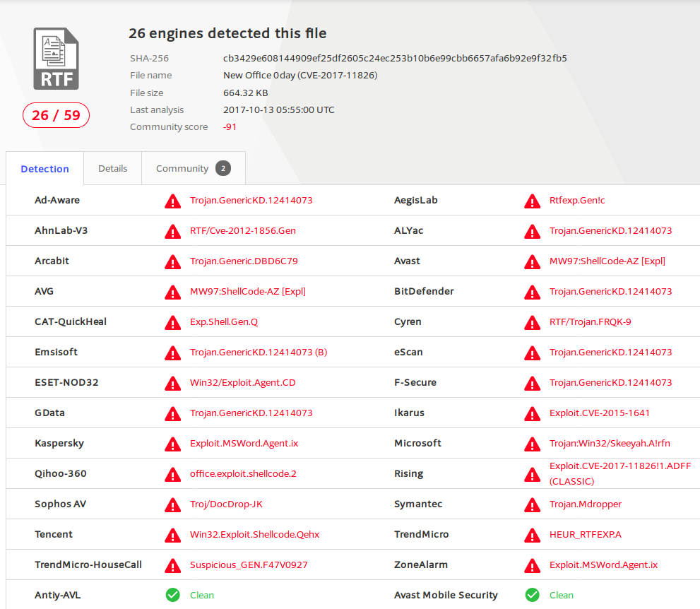Click the Avast result MW97:ShellCode-AZ [Expl]
This screenshot has height=609, width=700.
[x=607, y=261]
